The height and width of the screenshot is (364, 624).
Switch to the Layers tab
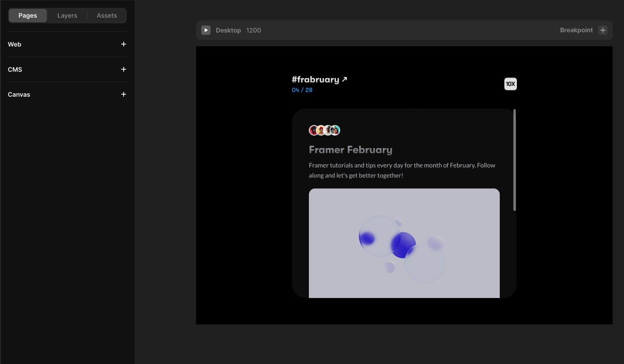[67, 16]
